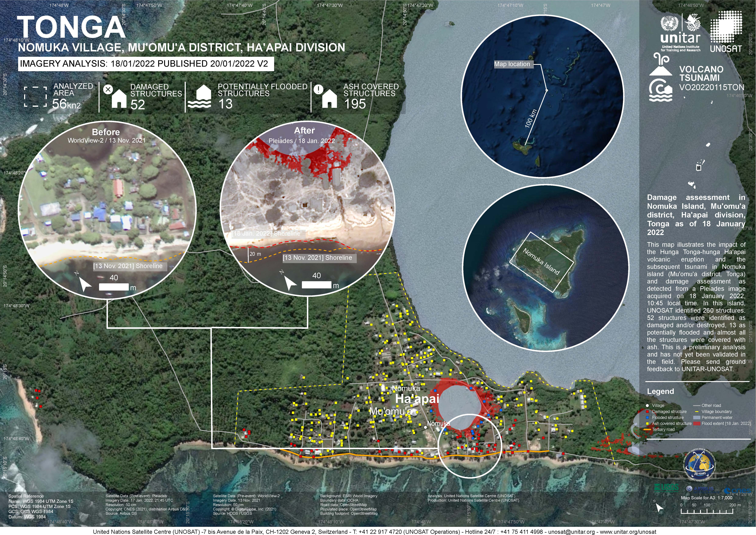Click the yellow Ash covered structure legend swatch
The image size is (756, 535).
pyautogui.click(x=647, y=423)
